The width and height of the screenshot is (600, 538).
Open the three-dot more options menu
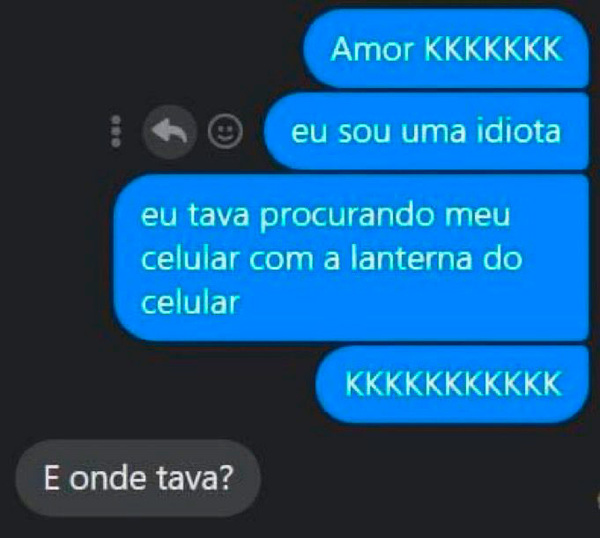coord(116,131)
